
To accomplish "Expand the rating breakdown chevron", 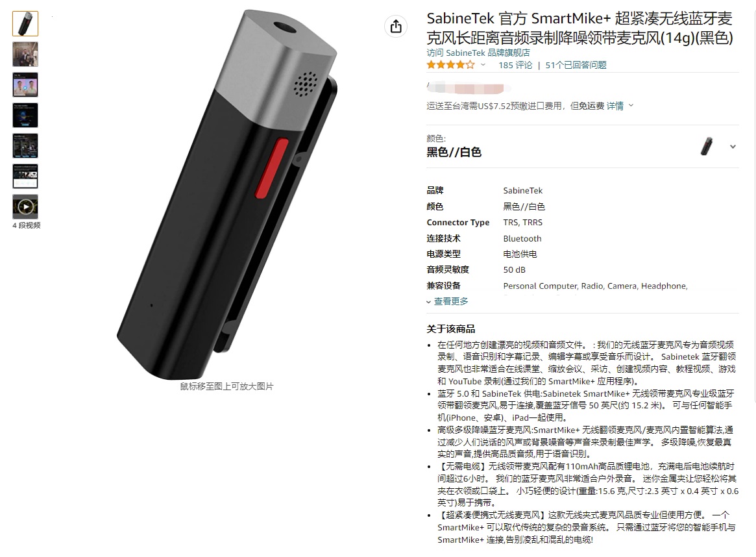I will (x=483, y=65).
